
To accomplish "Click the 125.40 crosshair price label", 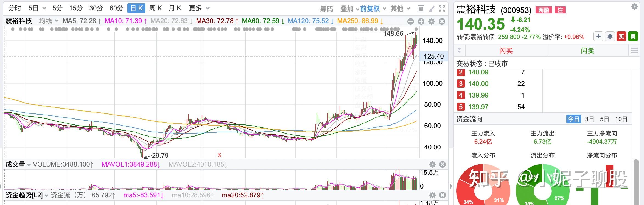I will tap(434, 56).
